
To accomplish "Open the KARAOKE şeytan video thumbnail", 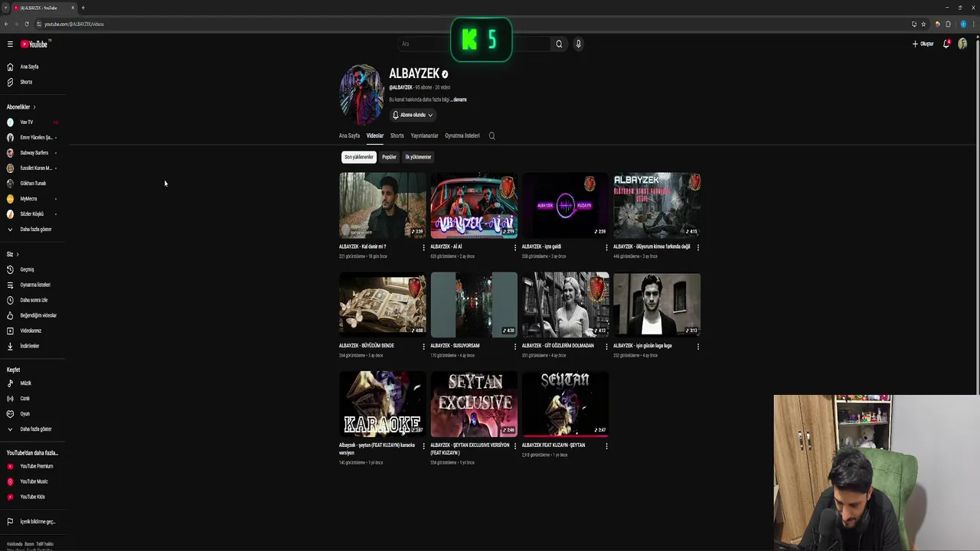I will 383,404.
